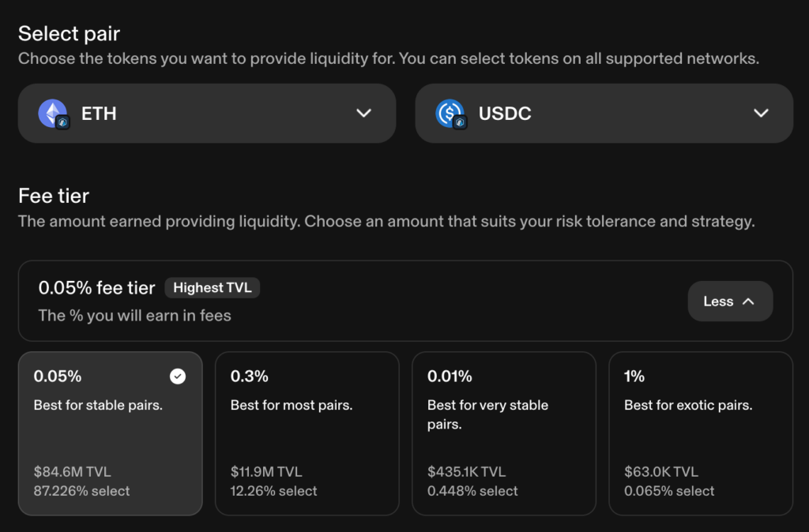The width and height of the screenshot is (809, 532).
Task: Click the $84.6M TVL text
Action: 72,472
